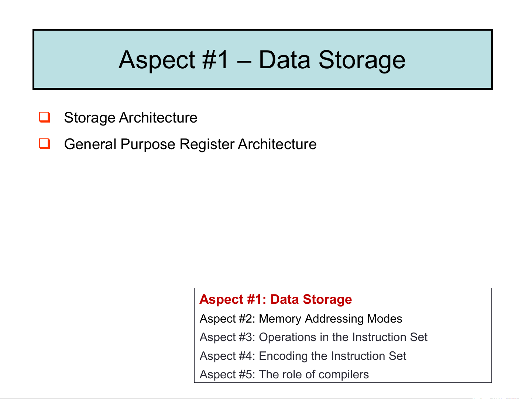532x399 pixels.
Task: Click Aspect #4: Encoding the Instruction Set
Action: click(303, 356)
